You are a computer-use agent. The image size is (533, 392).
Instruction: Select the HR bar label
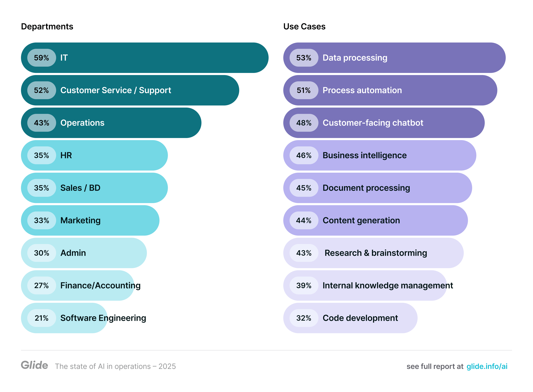tap(66, 156)
